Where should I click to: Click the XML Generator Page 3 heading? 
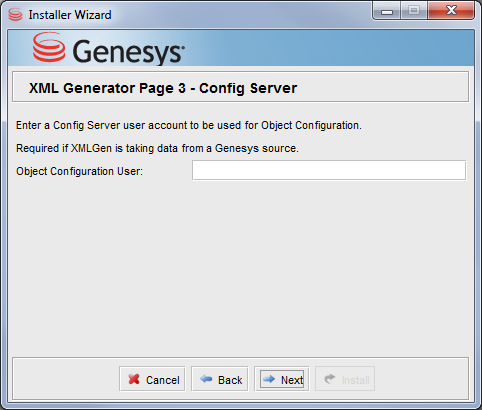(163, 88)
